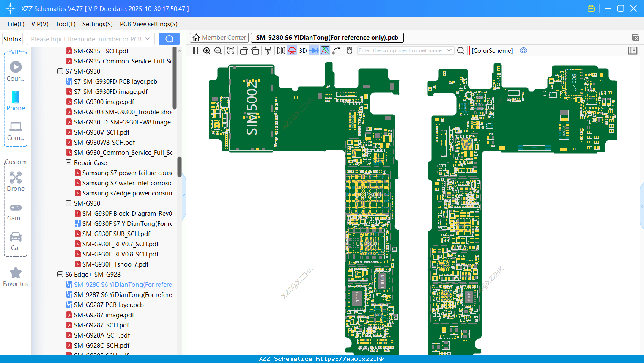Screen dimensions: 644x363
Task: Zoom out of the PCB view
Action: pos(218,50)
